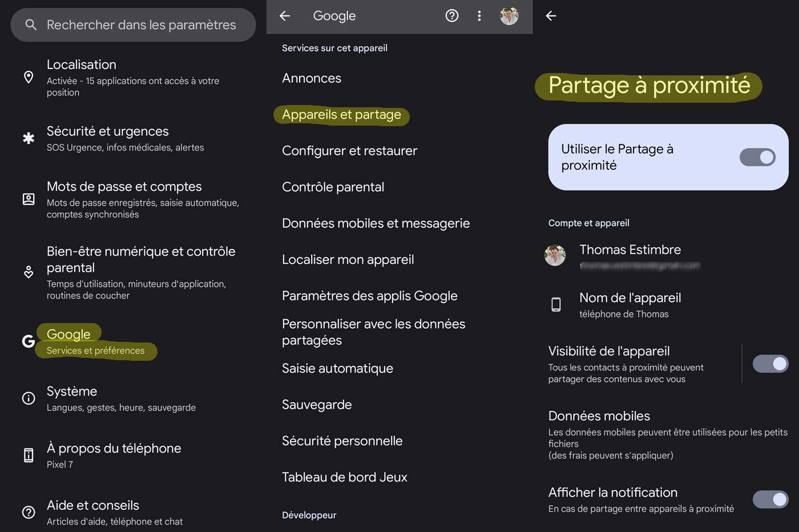Toggle the Afficher la notification switch
799x532 pixels.
pyautogui.click(x=770, y=499)
